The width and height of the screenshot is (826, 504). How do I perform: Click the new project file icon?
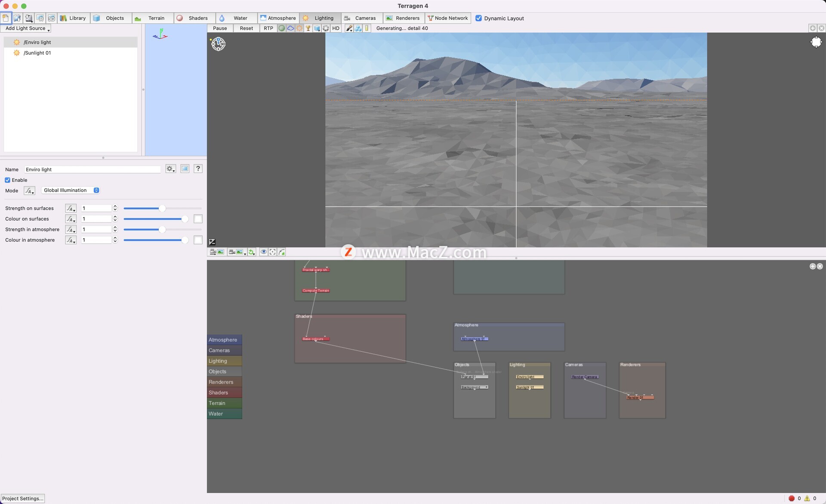click(x=6, y=18)
